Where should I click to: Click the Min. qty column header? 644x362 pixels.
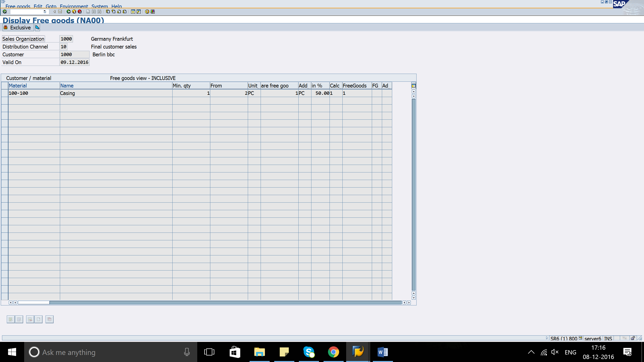click(x=191, y=86)
